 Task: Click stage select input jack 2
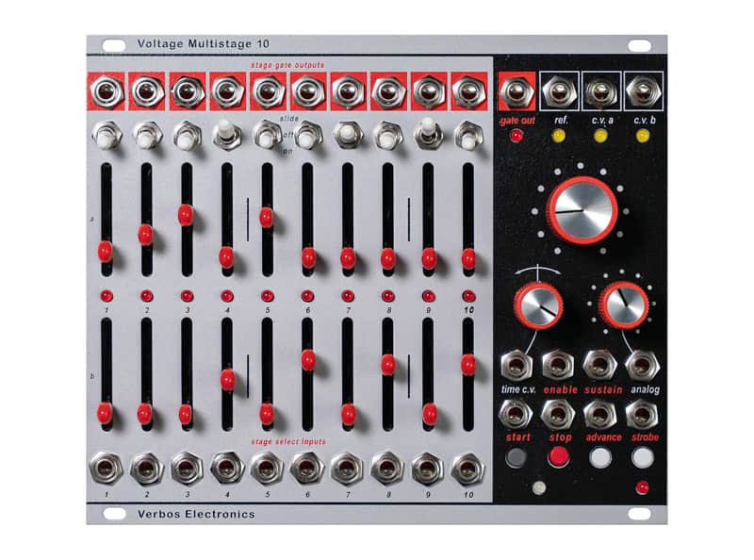click(x=147, y=469)
